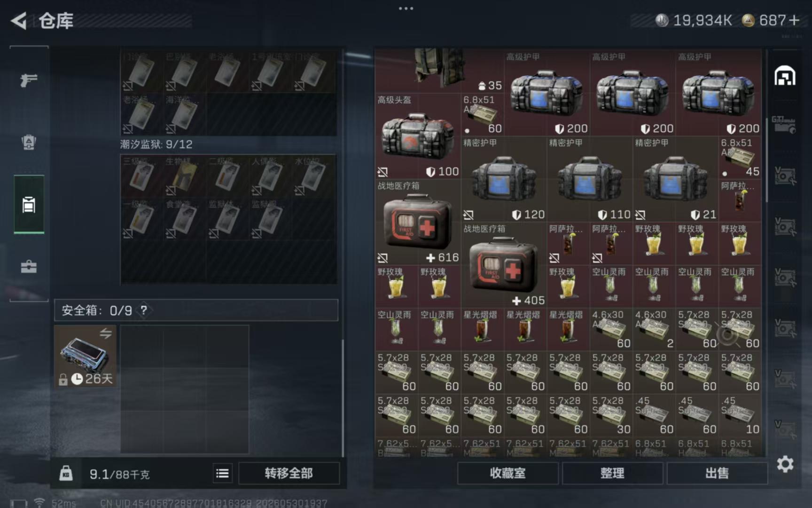Select 精密护甲 bag with 21

676,179
